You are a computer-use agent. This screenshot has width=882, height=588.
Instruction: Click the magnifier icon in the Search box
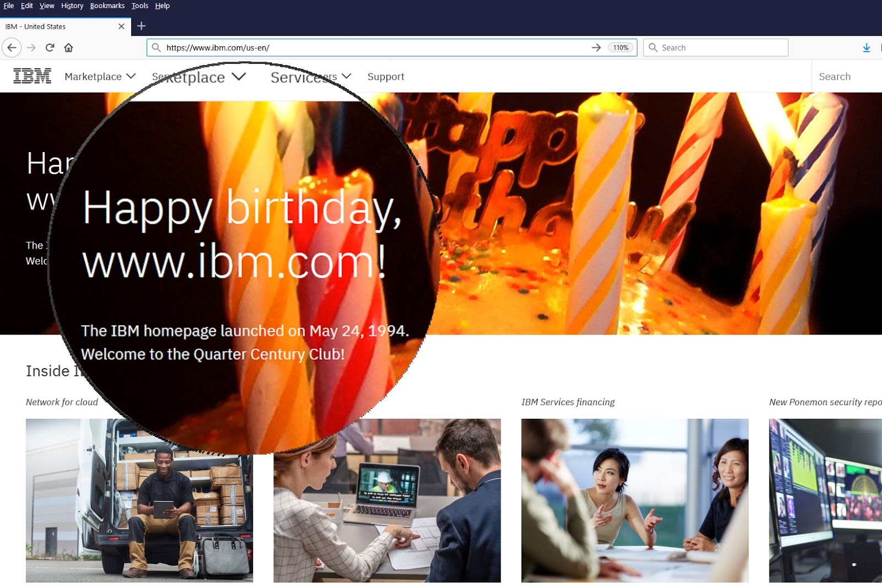[653, 47]
